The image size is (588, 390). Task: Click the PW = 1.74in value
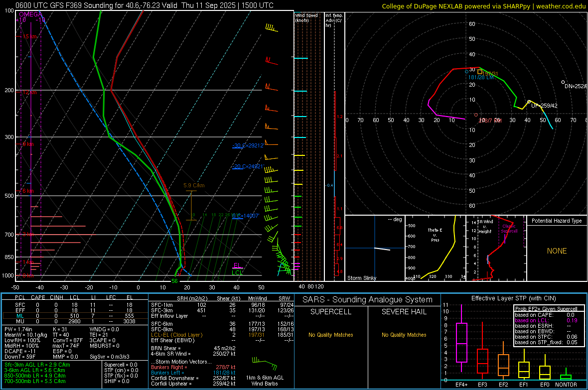point(18,329)
